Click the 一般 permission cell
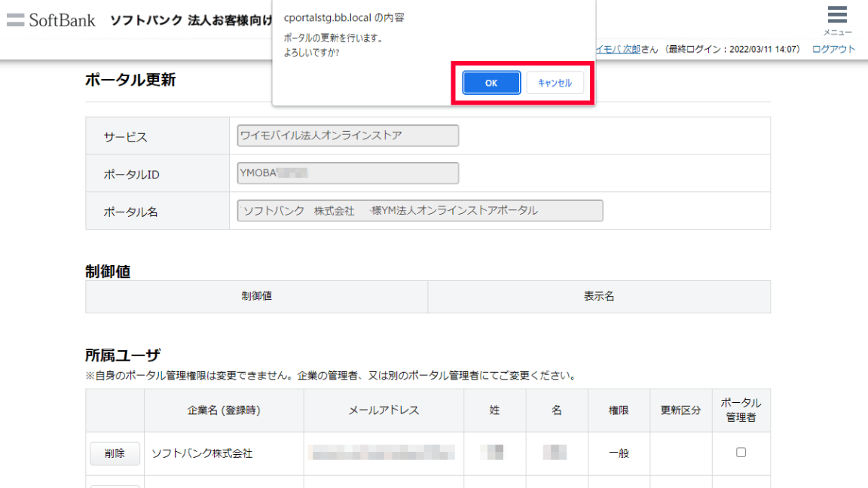The image size is (868, 488). 619,453
